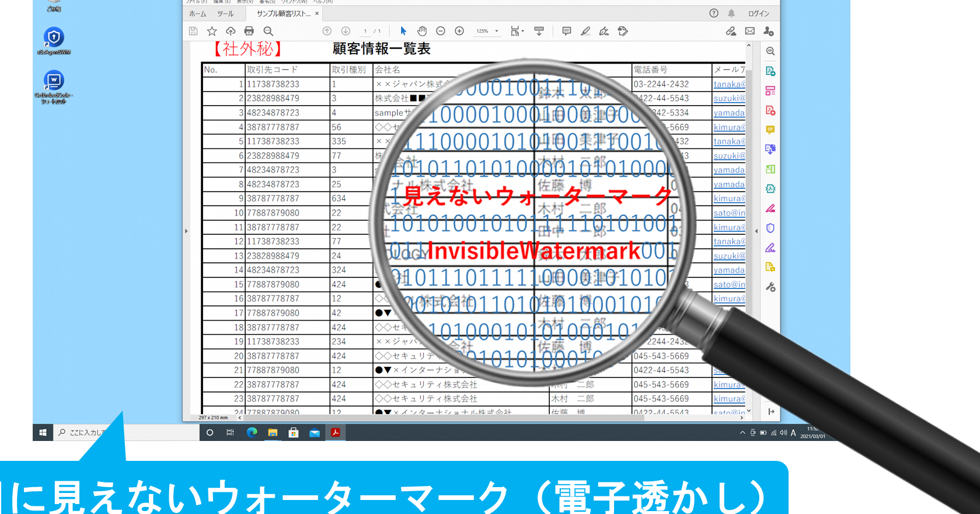Share a link to this file
The width and height of the screenshot is (980, 514).
click(731, 31)
